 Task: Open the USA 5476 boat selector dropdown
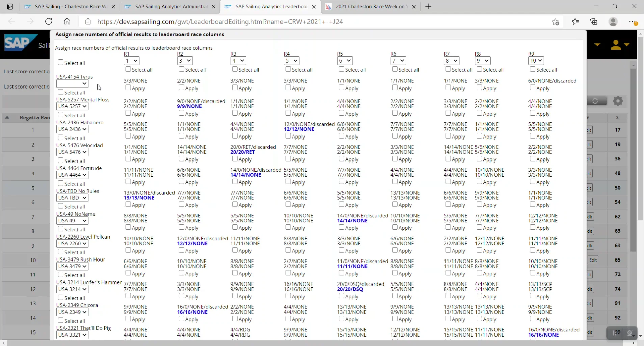[72, 152]
